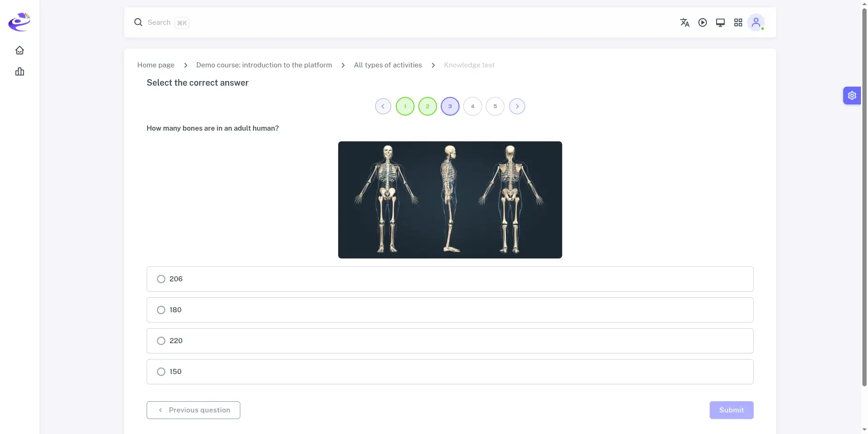This screenshot has width=868, height=434.
Task: Jump to question 5
Action: 495,106
